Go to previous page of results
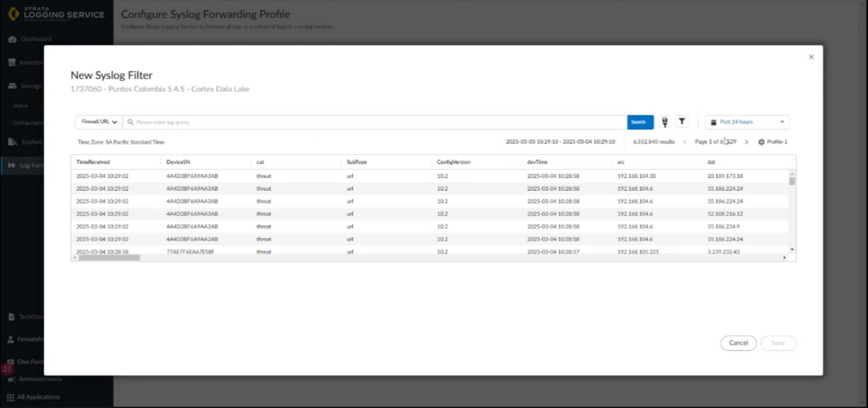 [685, 142]
